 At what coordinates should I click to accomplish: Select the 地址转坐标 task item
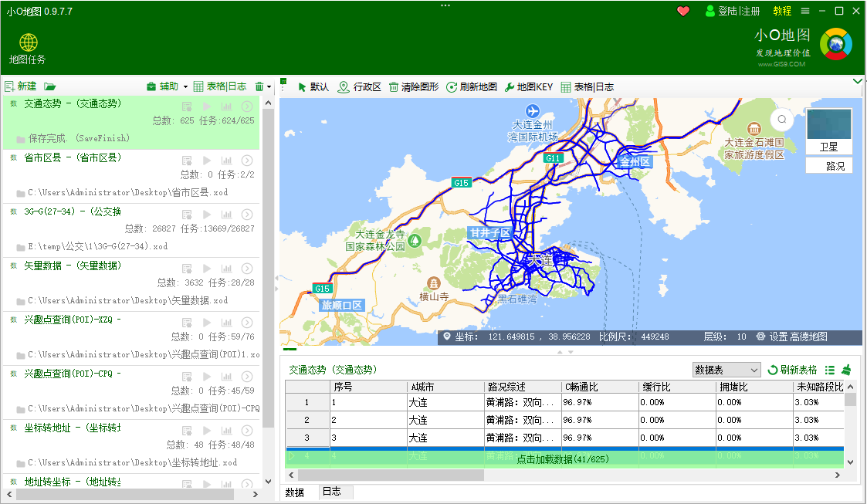click(x=131, y=482)
